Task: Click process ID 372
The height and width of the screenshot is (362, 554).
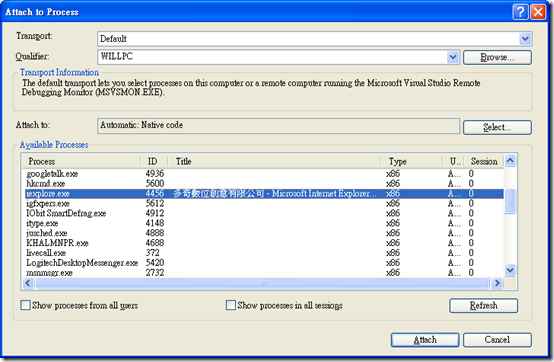Action: [153, 253]
